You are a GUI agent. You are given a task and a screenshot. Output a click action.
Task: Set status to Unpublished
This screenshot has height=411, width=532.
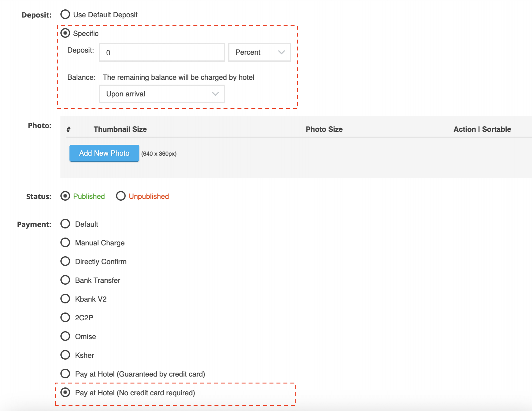point(121,196)
